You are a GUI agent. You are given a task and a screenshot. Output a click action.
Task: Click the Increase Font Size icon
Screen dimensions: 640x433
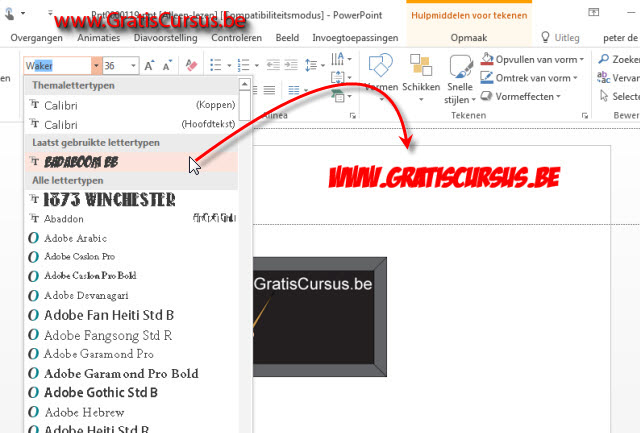pos(149,66)
